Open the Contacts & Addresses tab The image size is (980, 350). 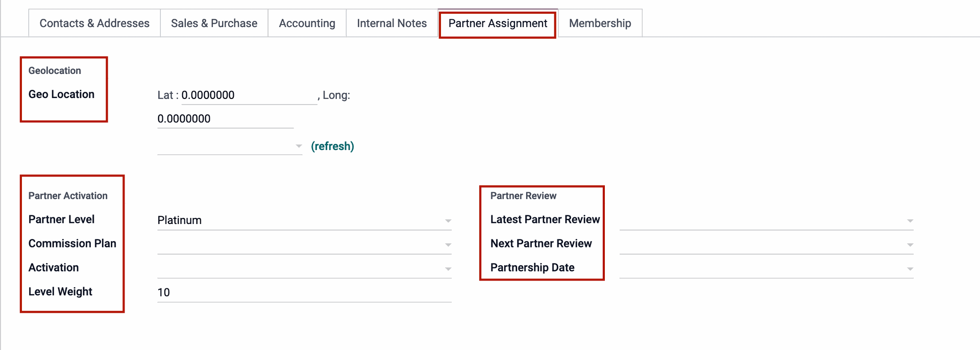coord(94,23)
